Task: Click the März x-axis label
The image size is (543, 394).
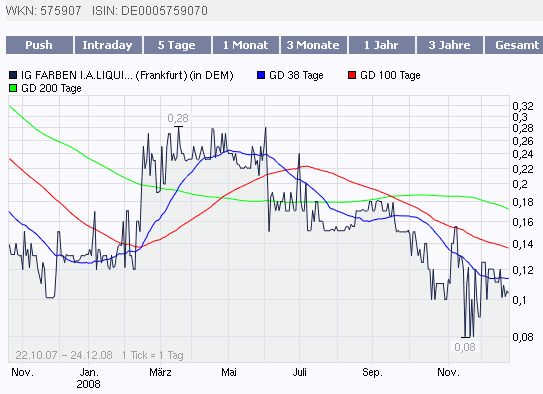Action: click(x=160, y=372)
